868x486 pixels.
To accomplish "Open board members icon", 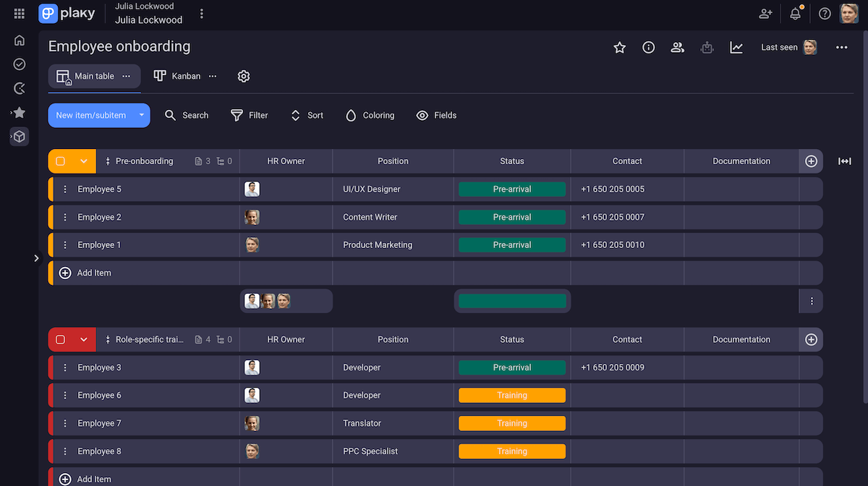I will coord(677,46).
